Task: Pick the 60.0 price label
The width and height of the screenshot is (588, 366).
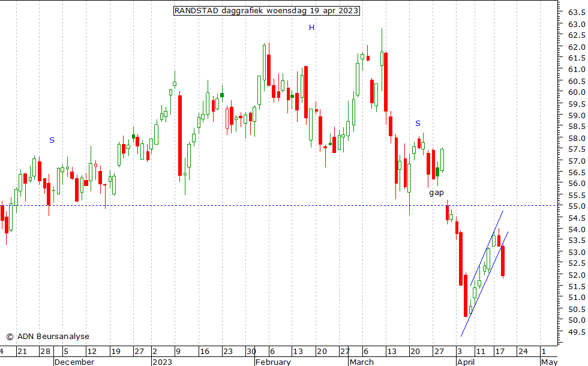Action: tap(577, 92)
